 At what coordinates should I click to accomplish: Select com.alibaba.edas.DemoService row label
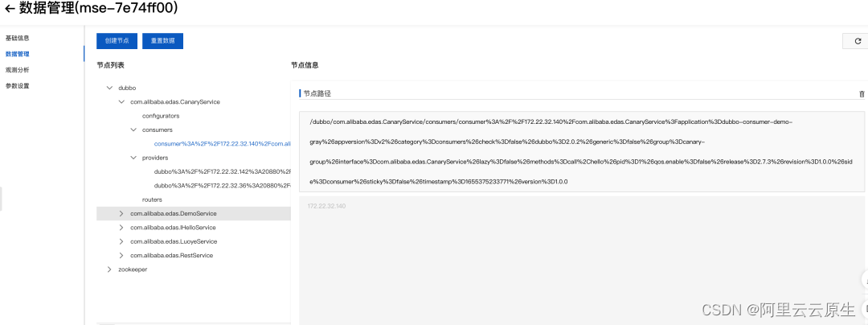tap(174, 213)
